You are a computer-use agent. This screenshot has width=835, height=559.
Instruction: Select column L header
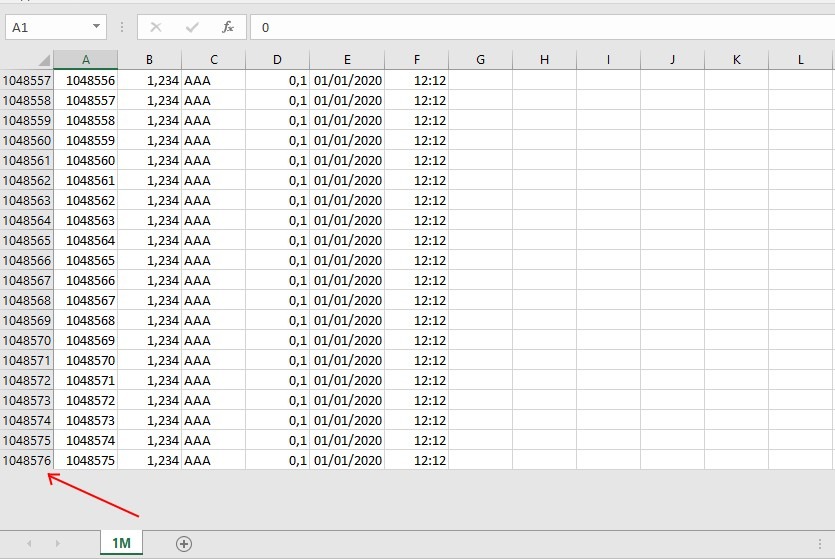point(800,60)
